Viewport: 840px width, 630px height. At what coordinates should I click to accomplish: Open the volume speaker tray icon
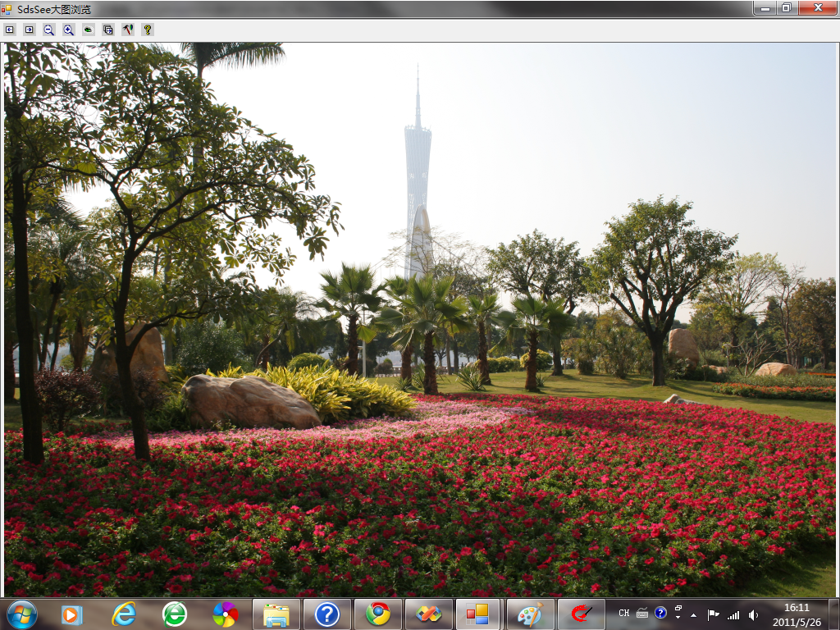(x=753, y=615)
